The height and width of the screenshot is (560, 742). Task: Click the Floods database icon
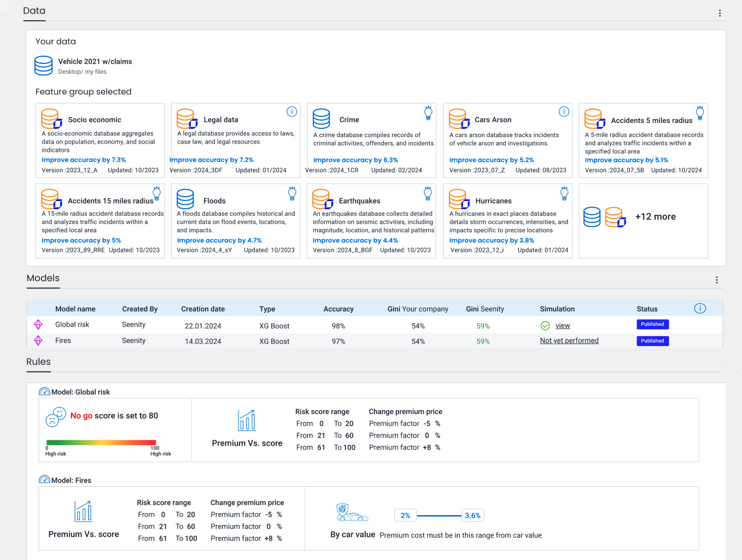pyautogui.click(x=185, y=199)
